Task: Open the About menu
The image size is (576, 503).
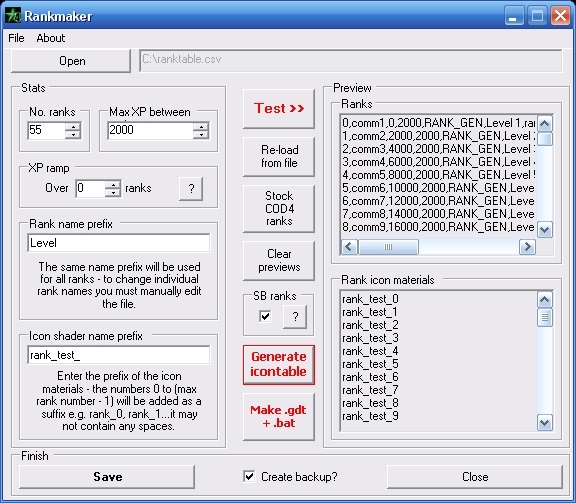Action: tap(51, 38)
